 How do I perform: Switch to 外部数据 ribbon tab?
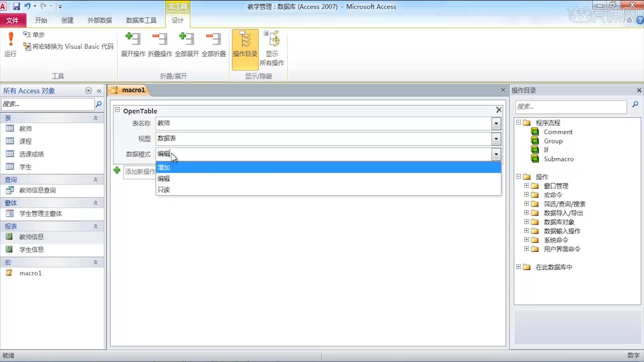tap(100, 20)
